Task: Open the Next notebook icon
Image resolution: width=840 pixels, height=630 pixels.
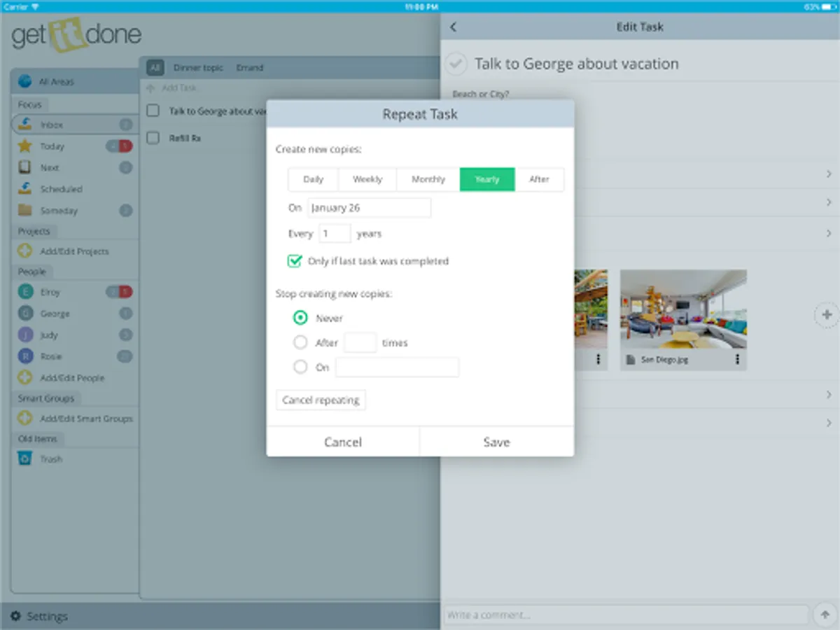Action: (x=25, y=168)
